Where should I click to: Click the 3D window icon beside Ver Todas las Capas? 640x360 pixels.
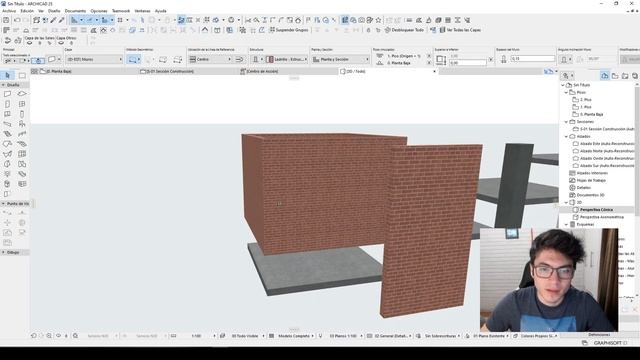click(x=433, y=30)
